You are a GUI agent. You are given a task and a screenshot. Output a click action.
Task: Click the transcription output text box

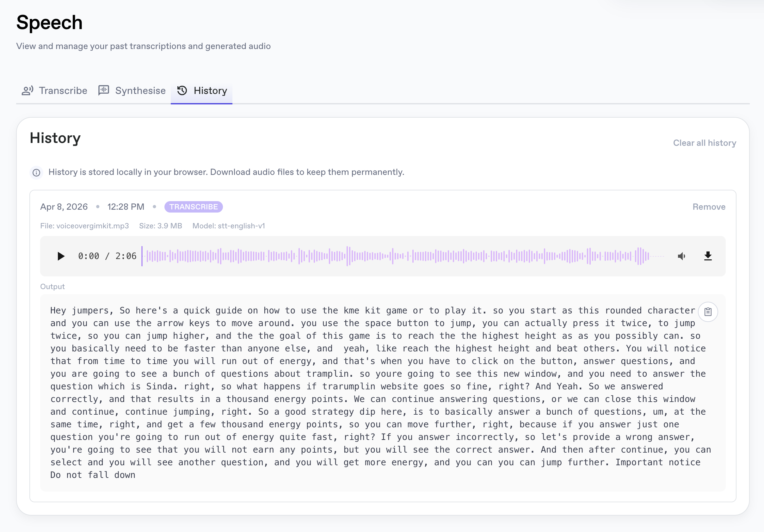tap(383, 393)
